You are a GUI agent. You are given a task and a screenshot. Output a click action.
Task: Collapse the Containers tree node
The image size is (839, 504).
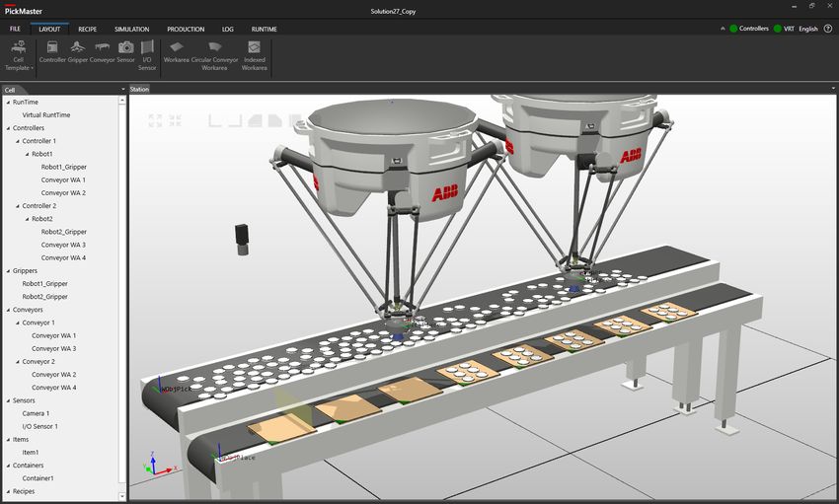8,466
